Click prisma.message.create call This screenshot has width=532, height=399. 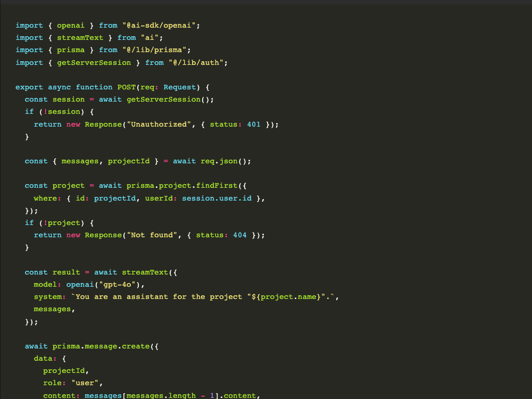pyautogui.click(x=101, y=346)
